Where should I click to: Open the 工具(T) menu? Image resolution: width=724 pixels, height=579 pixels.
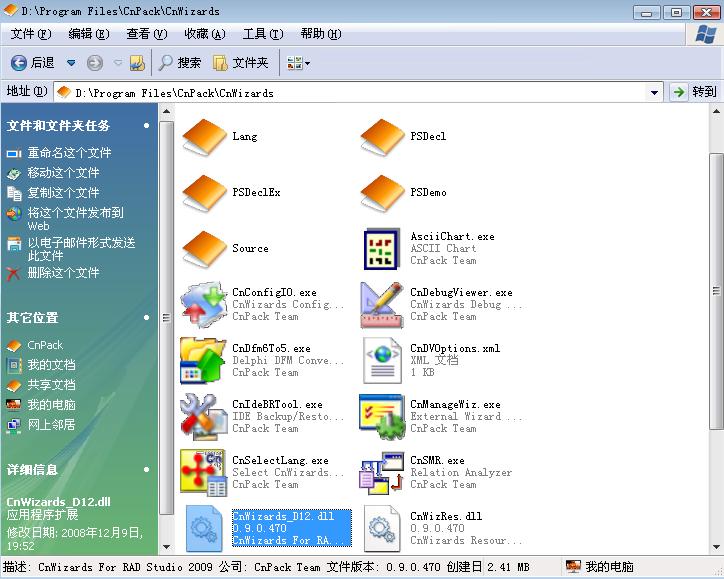(x=262, y=34)
